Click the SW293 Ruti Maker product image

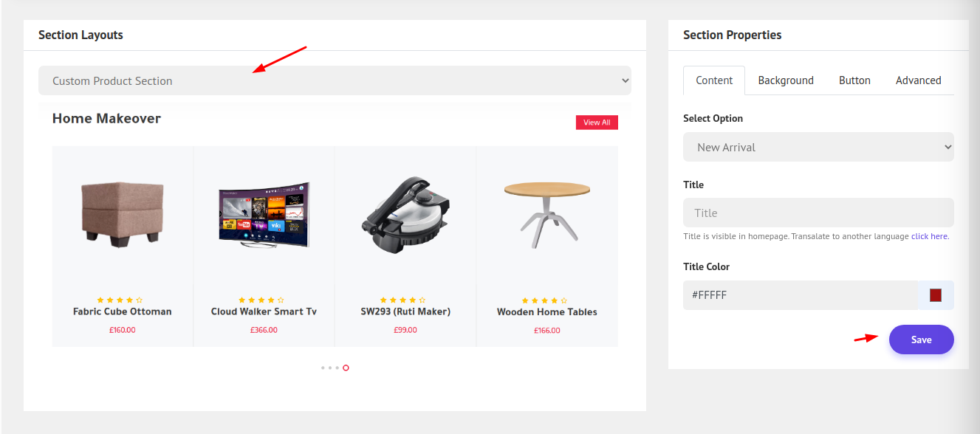pyautogui.click(x=405, y=214)
